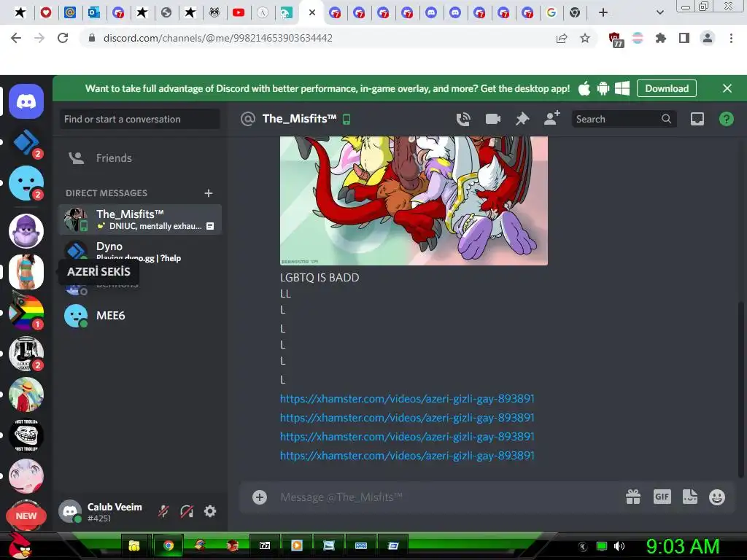Open The_Misfits™ direct message
Screen dimensions: 747x560
pos(140,219)
